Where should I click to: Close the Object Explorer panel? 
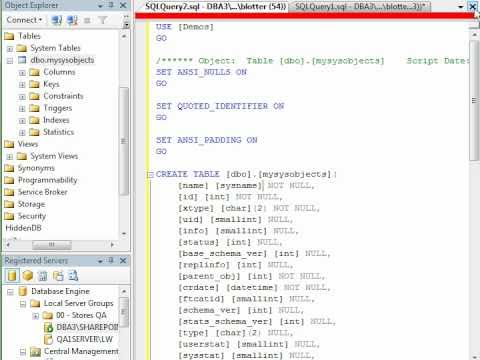point(123,5)
